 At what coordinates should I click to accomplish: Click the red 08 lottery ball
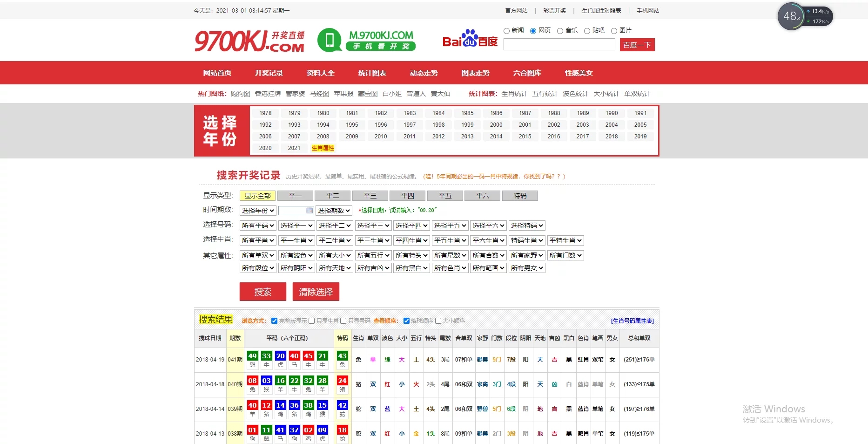(252, 381)
